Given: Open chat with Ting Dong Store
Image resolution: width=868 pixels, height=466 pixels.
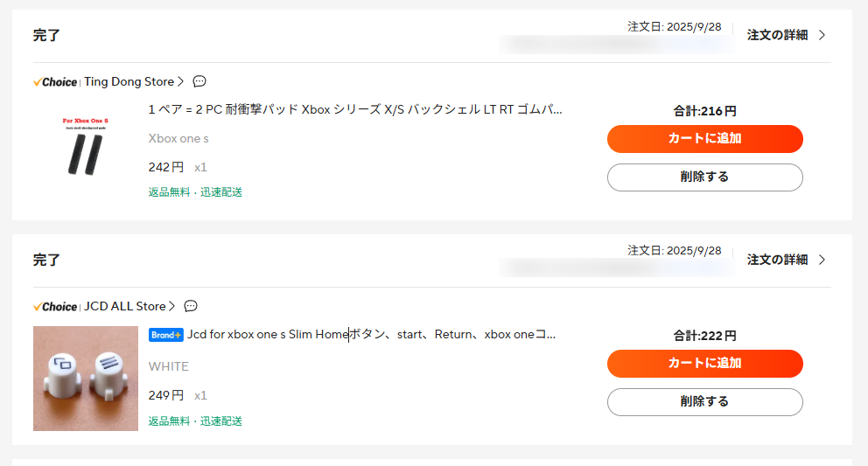Looking at the screenshot, I should pos(199,81).
